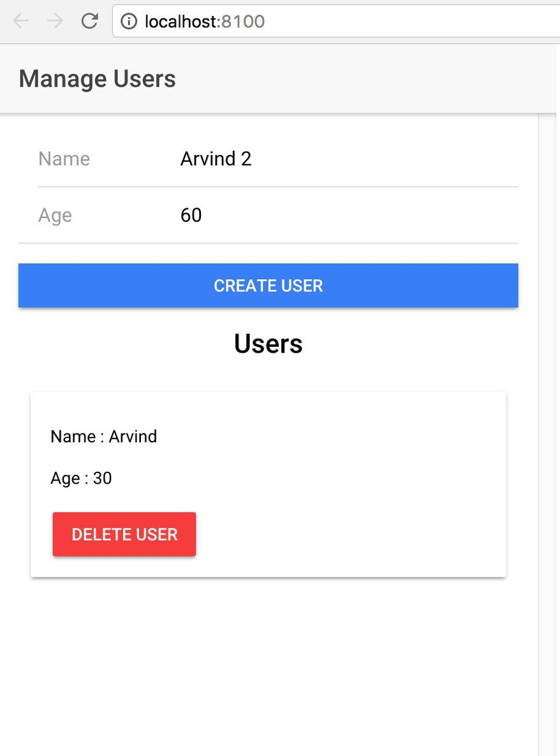Click the browser back arrow
560x756 pixels.
[x=21, y=21]
